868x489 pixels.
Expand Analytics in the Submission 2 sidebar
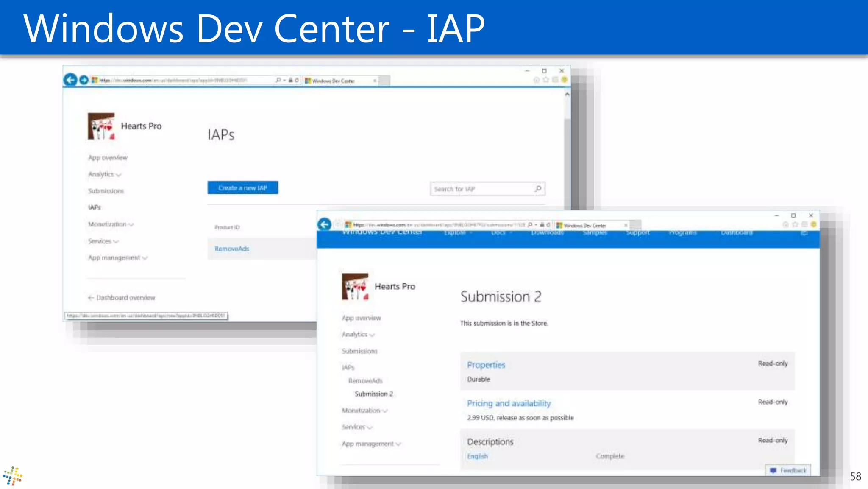(x=358, y=335)
